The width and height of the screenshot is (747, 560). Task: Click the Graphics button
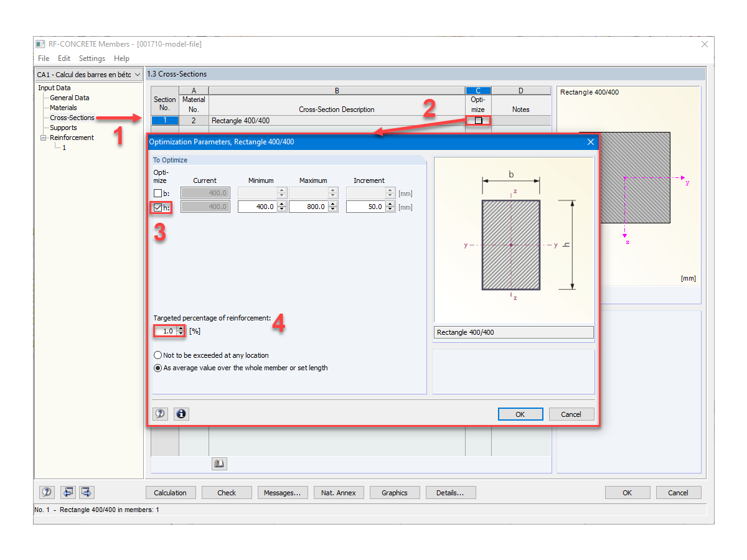coord(395,493)
